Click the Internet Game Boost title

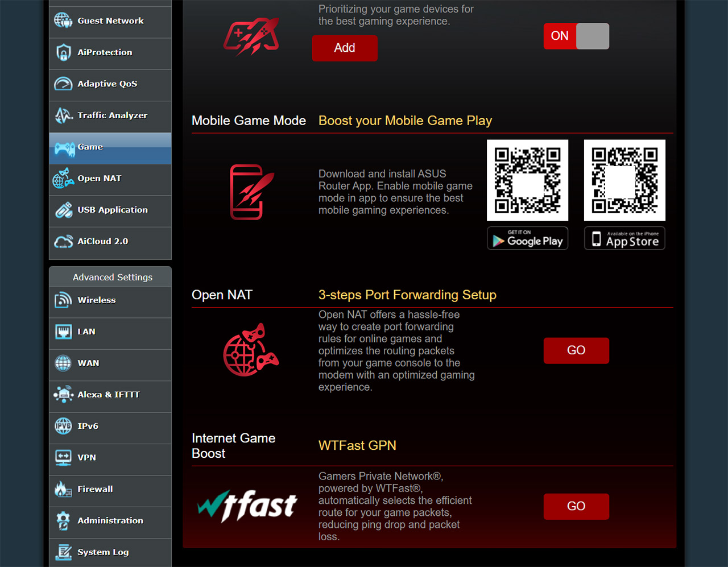233,446
